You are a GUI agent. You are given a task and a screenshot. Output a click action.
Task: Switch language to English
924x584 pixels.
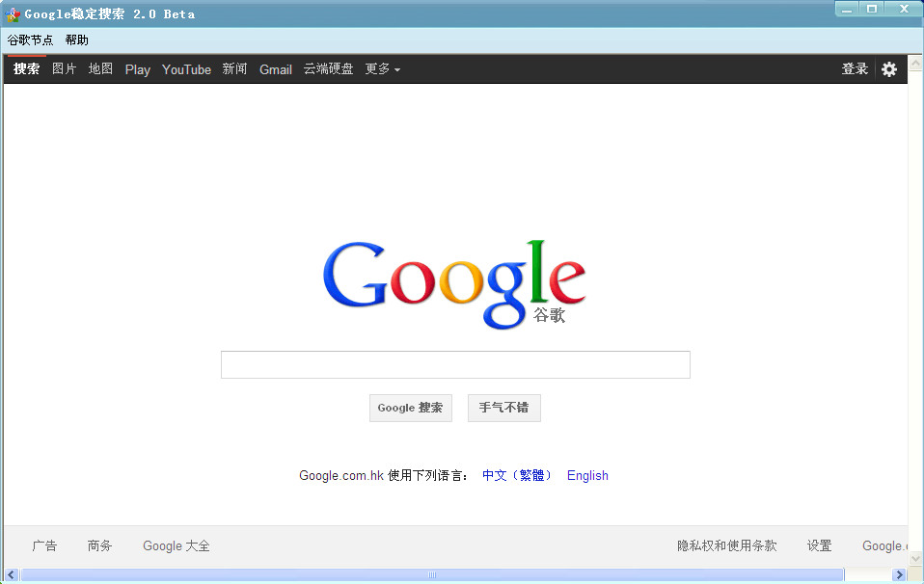[587, 476]
